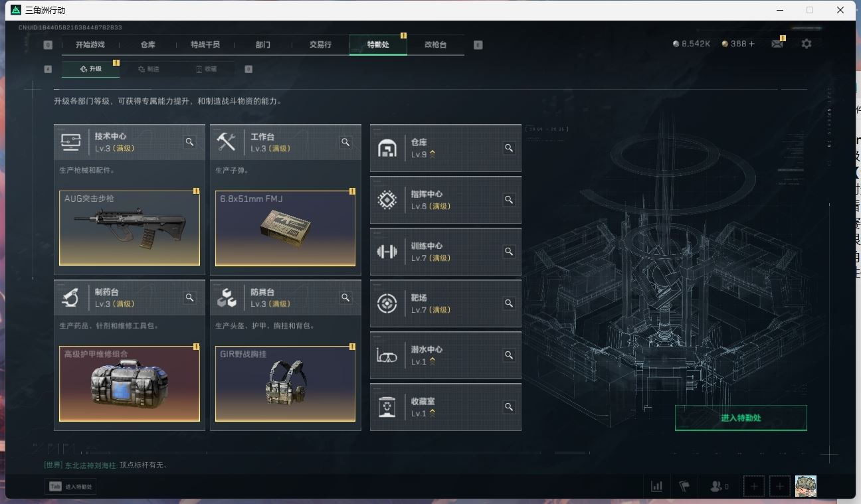The image size is (861, 504).
Task: Inspect 工作台 details via magnifier icon
Action: point(345,142)
